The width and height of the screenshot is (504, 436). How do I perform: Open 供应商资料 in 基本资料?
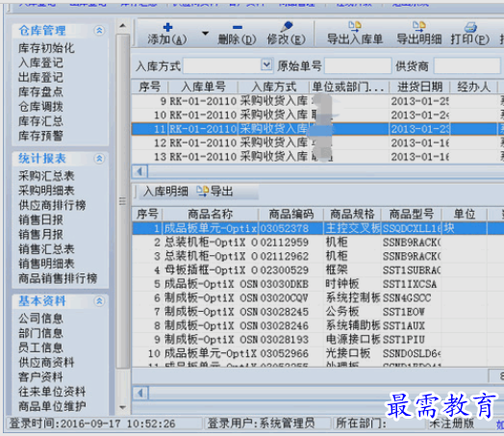click(46, 362)
